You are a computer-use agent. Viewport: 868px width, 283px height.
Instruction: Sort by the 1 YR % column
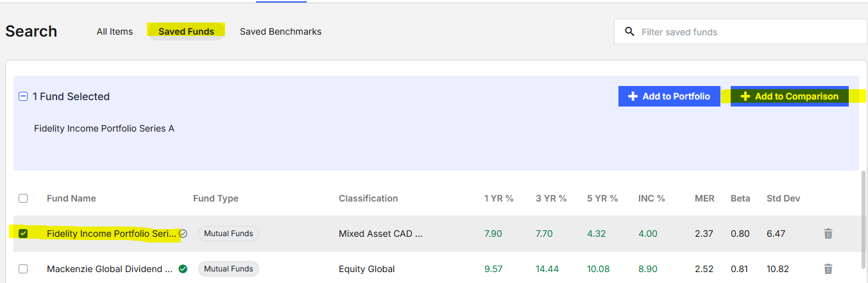click(x=498, y=198)
